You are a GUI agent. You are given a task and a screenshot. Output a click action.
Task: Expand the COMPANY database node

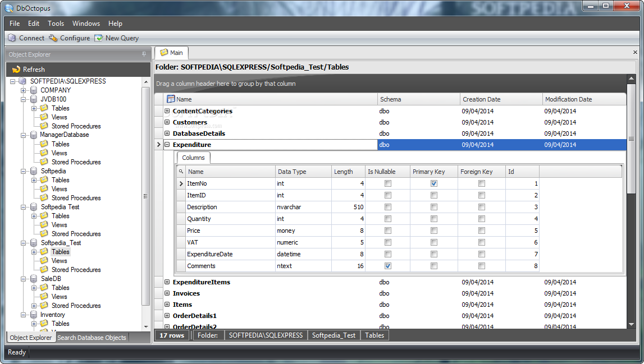pyautogui.click(x=24, y=90)
